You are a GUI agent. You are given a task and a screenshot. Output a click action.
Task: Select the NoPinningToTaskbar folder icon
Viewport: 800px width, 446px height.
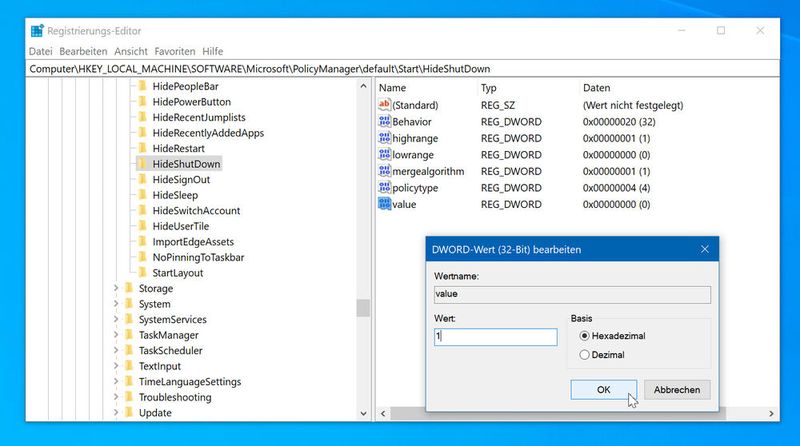tap(143, 257)
